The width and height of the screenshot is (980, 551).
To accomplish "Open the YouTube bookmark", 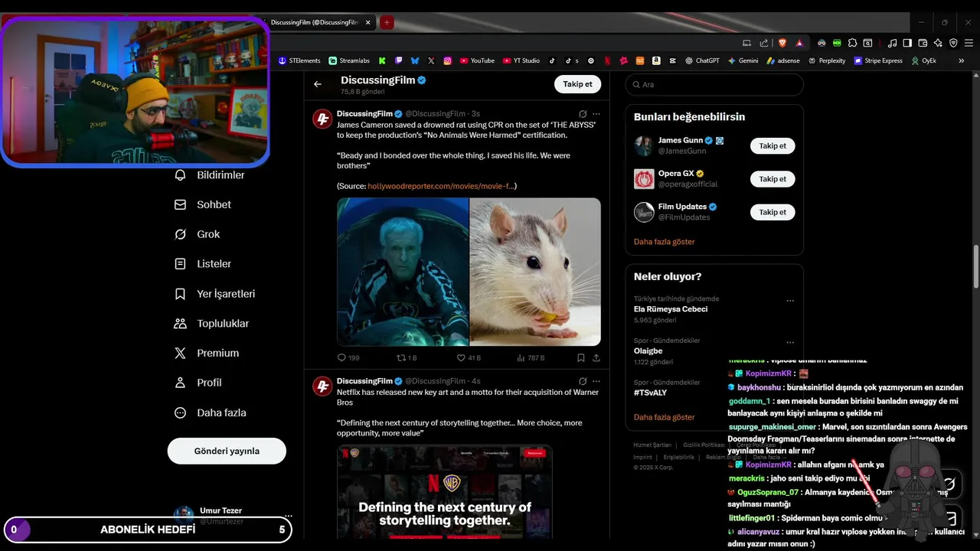I will [477, 60].
